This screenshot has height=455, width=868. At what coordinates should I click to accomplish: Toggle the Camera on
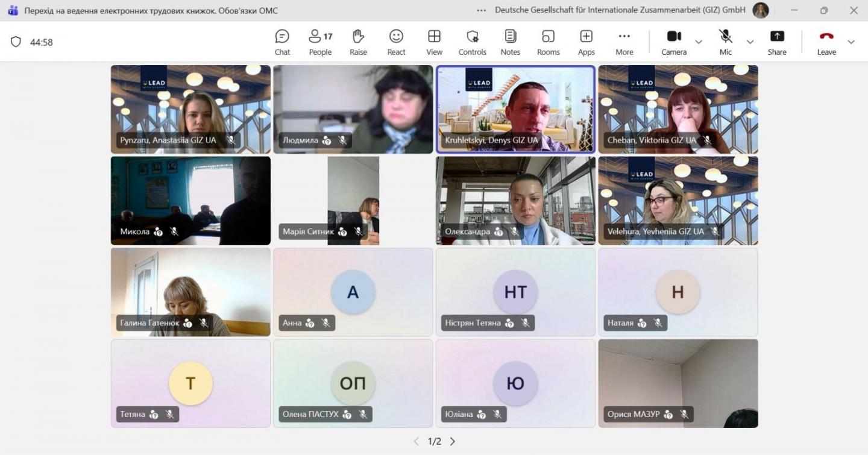tap(674, 42)
